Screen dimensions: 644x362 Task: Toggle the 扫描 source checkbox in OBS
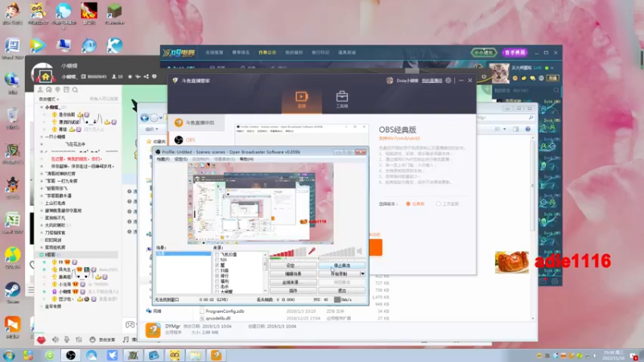(217, 271)
